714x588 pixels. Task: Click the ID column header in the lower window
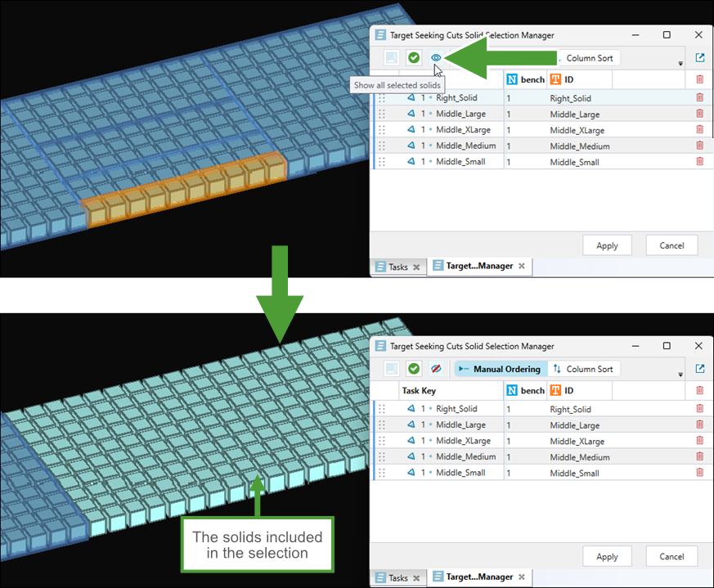coord(580,391)
